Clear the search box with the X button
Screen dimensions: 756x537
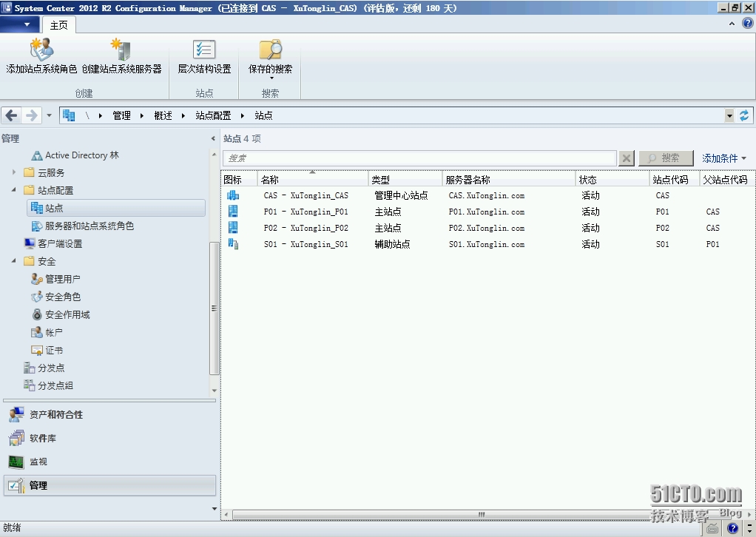click(627, 158)
